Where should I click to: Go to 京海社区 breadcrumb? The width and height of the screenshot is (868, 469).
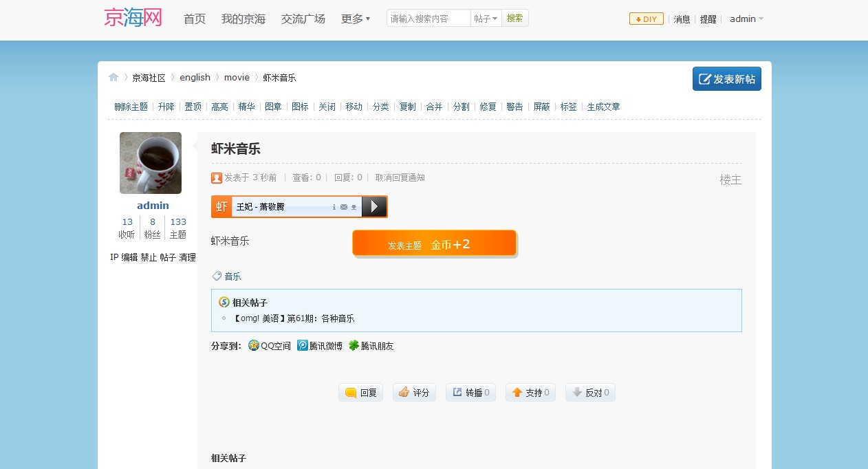pyautogui.click(x=149, y=78)
